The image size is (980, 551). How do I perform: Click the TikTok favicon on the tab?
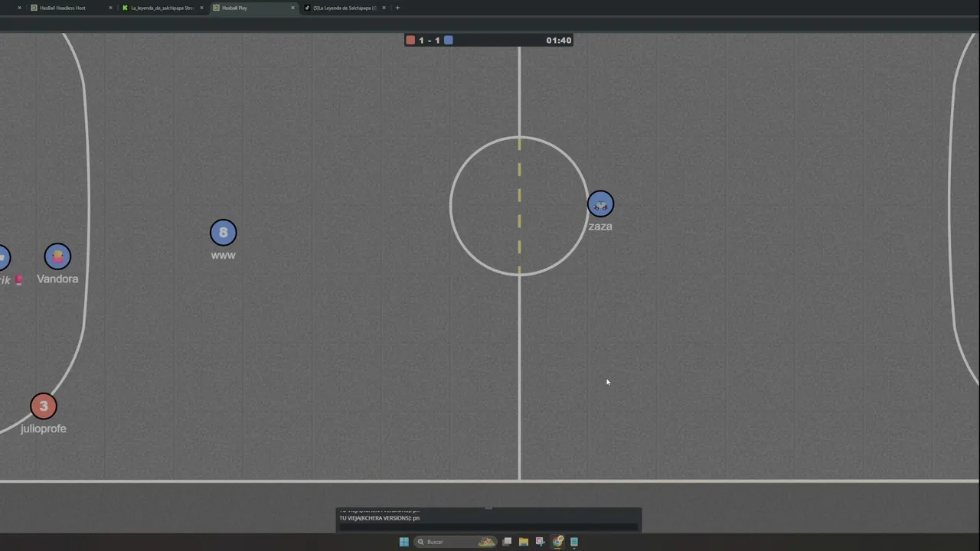(307, 8)
